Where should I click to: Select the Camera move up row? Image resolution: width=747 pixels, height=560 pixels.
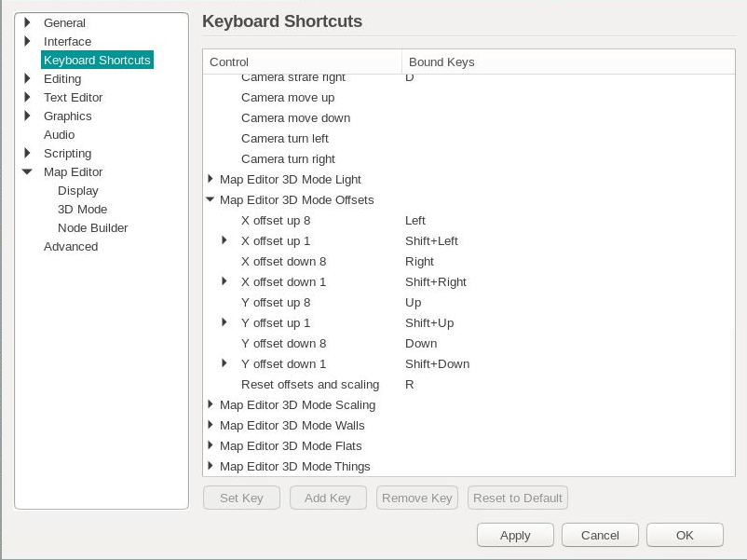click(x=469, y=97)
